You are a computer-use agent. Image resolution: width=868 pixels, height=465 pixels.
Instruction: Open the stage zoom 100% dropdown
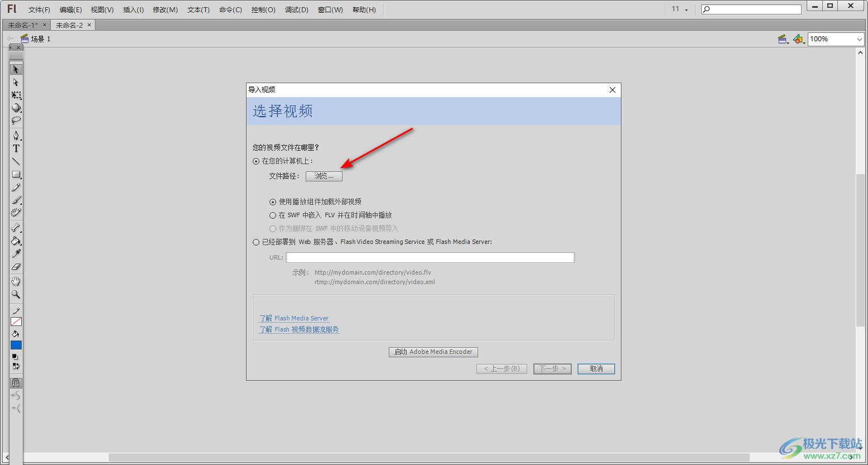point(836,39)
